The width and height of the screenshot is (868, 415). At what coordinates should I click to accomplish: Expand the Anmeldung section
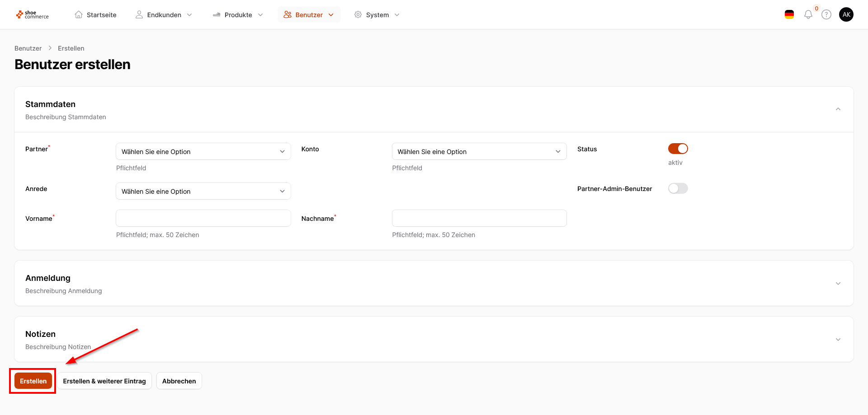[838, 284]
